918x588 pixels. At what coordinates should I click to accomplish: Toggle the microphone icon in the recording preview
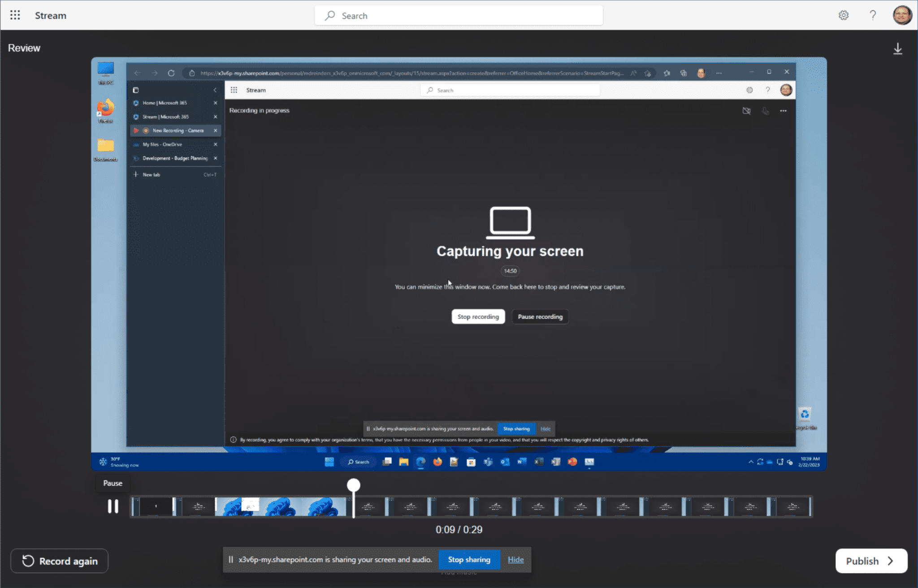click(765, 111)
